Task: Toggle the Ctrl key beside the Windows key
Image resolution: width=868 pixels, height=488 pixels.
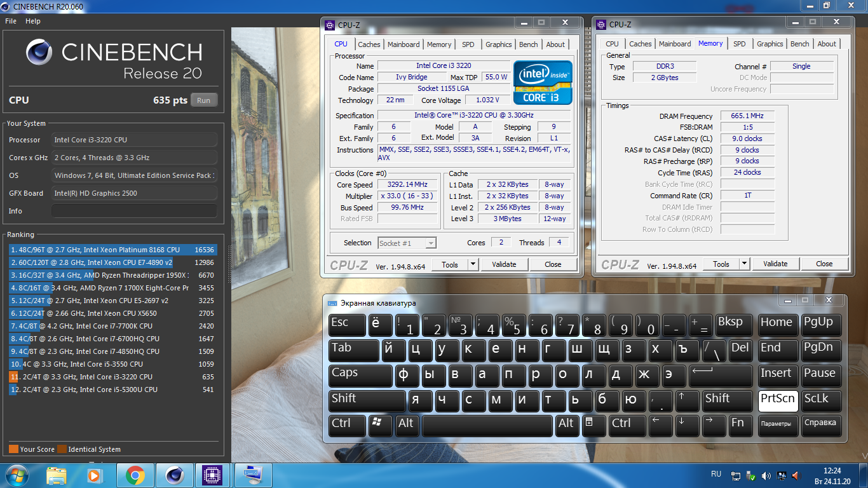Action: point(347,424)
